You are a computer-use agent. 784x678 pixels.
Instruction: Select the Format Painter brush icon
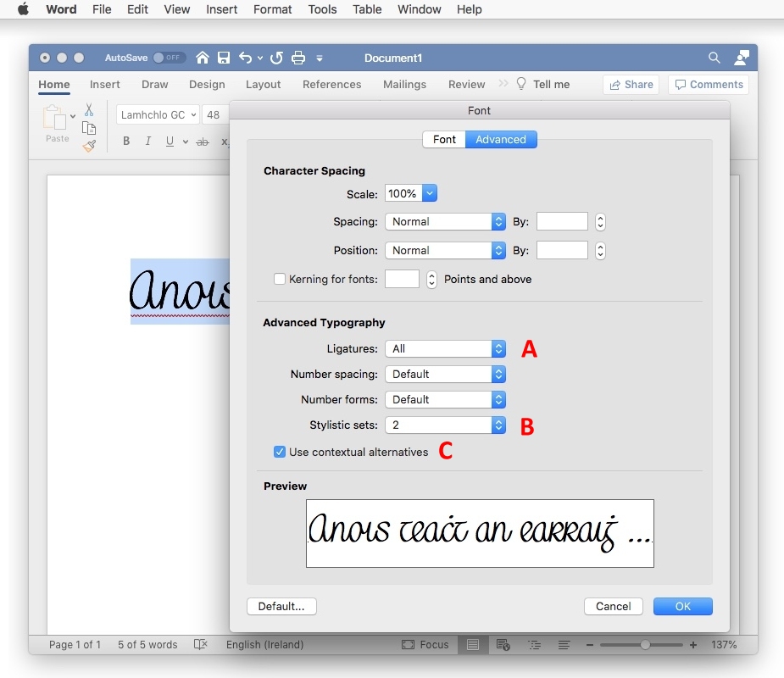pos(89,146)
